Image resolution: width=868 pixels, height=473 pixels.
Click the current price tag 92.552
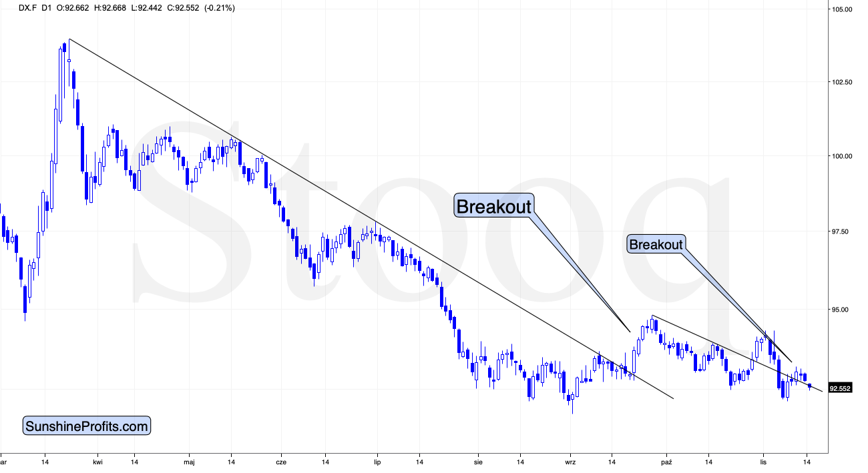click(x=840, y=388)
